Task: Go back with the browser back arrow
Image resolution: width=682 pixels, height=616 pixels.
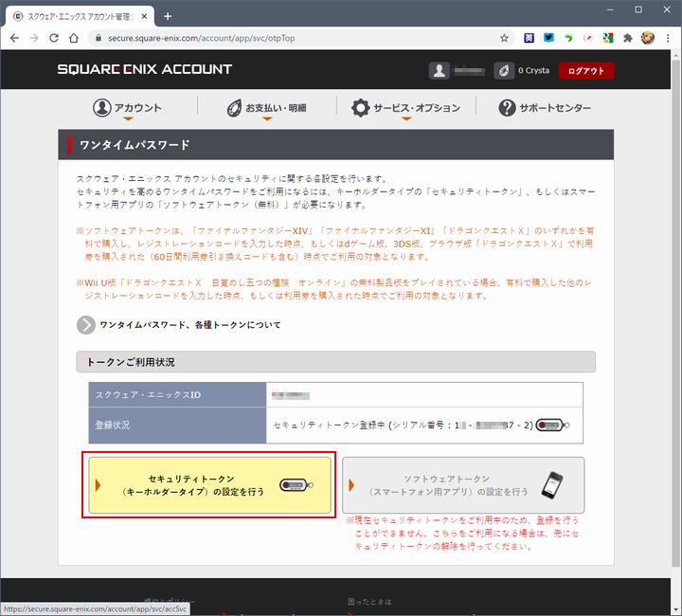Action: pos(14,38)
